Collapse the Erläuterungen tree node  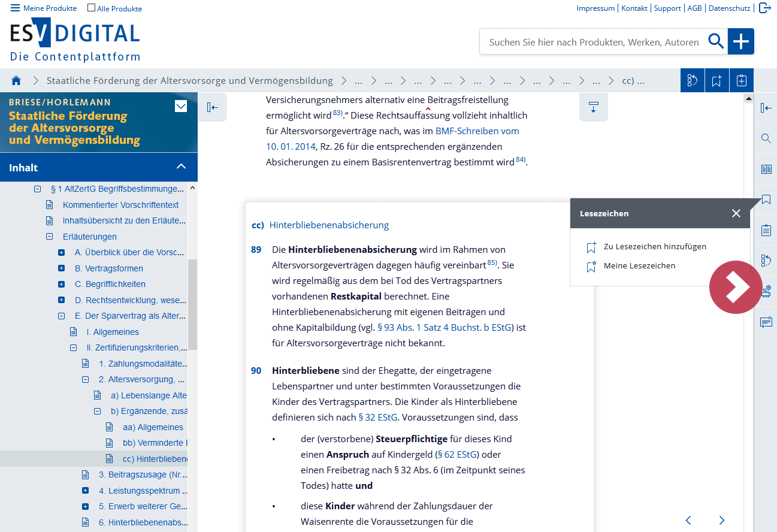click(49, 237)
